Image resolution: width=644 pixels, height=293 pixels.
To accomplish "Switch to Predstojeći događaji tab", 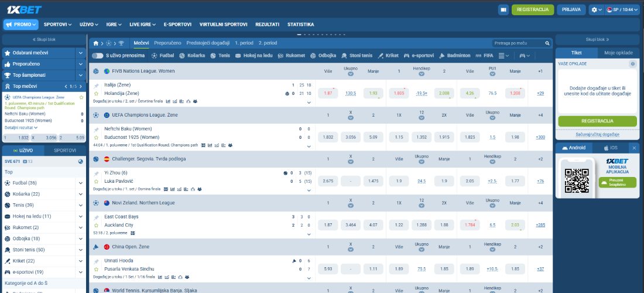I will click(208, 43).
